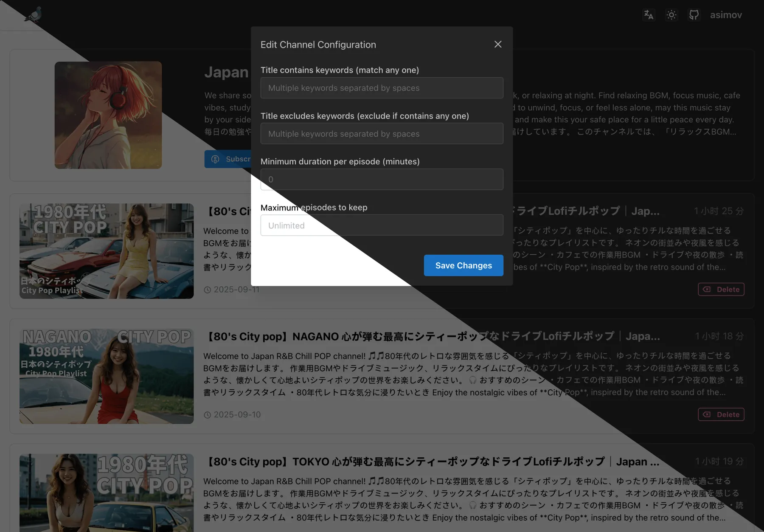The image size is (764, 532).
Task: Delete the 2025-09-11 episode
Action: coord(721,290)
